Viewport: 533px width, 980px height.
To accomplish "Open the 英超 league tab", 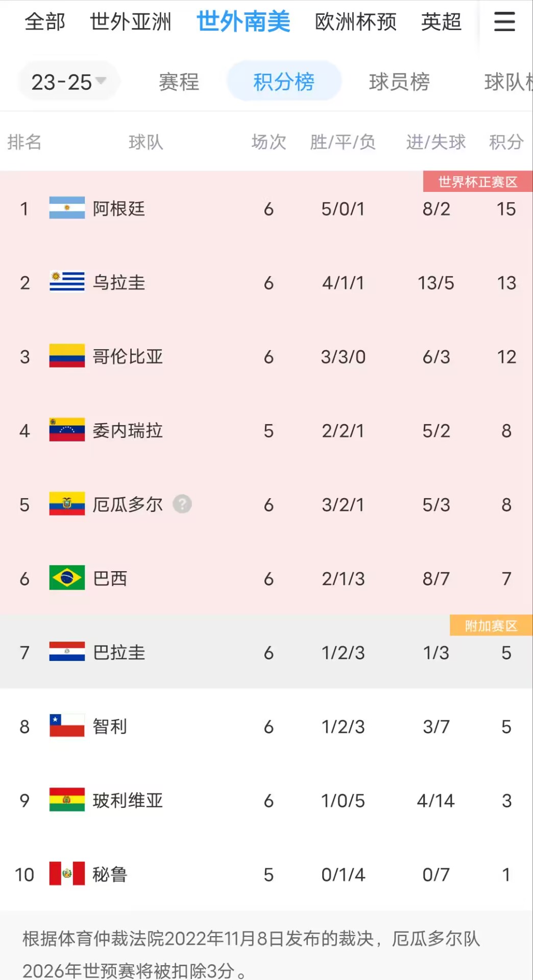I will [441, 22].
